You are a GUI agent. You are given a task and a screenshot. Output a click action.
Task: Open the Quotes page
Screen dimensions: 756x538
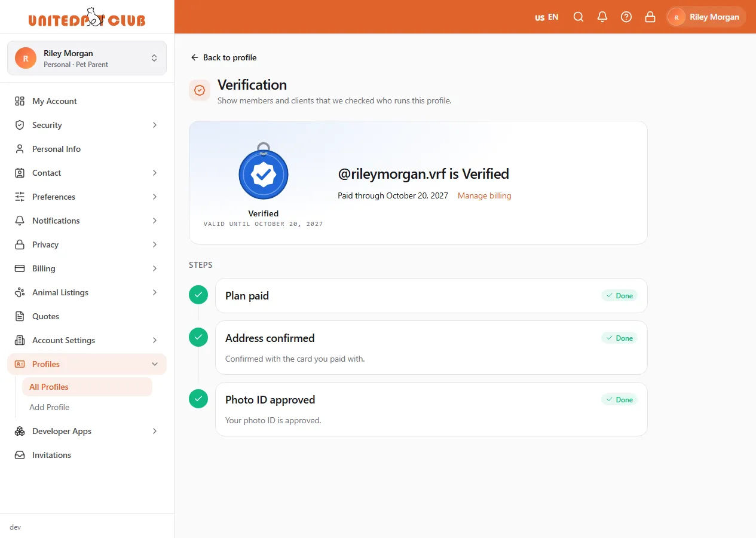coord(87,316)
